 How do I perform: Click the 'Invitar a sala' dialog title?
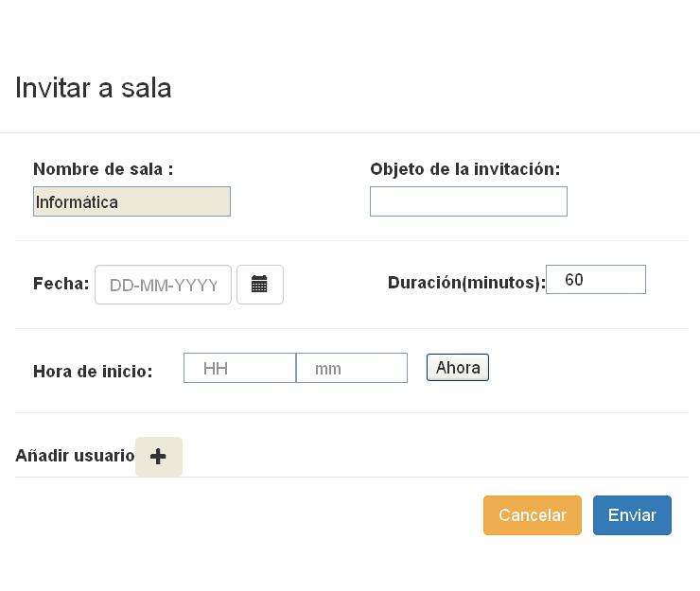click(x=94, y=88)
